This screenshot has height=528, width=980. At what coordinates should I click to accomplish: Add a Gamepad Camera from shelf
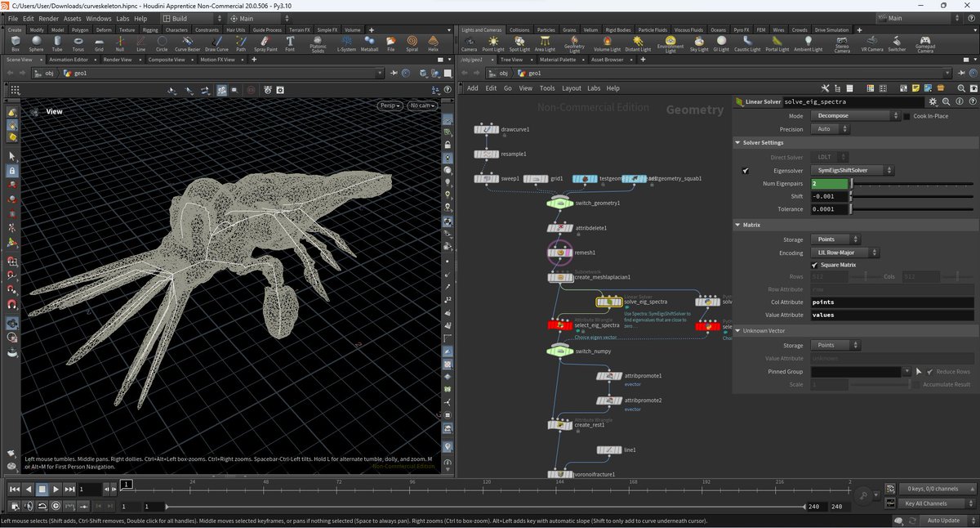click(x=925, y=45)
